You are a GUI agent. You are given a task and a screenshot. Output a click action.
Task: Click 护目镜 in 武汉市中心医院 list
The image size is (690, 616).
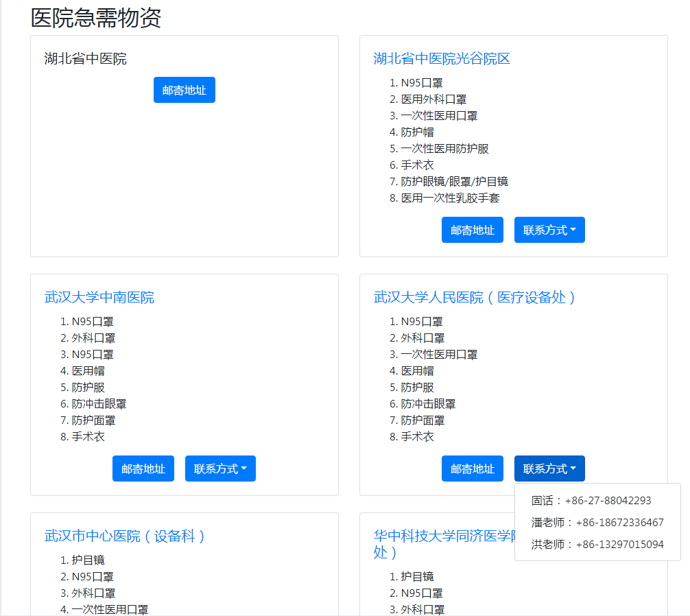pyautogui.click(x=88, y=560)
